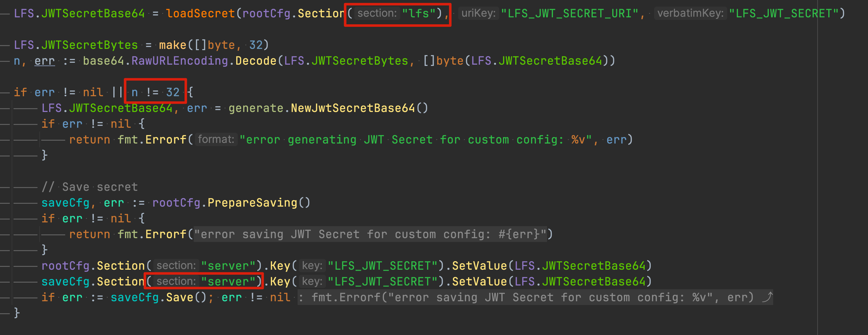
Task: Click "server" string on the saveCfg.Section line
Action: pyautogui.click(x=228, y=282)
